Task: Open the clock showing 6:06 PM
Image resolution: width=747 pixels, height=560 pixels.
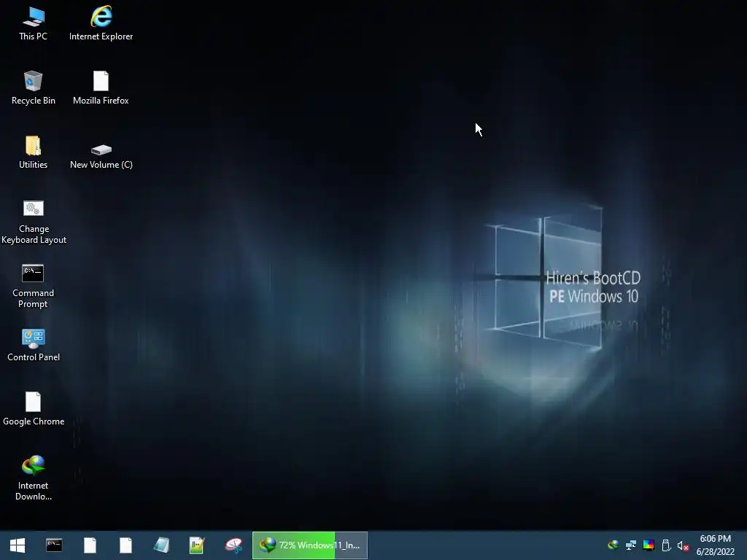Action: point(715,545)
